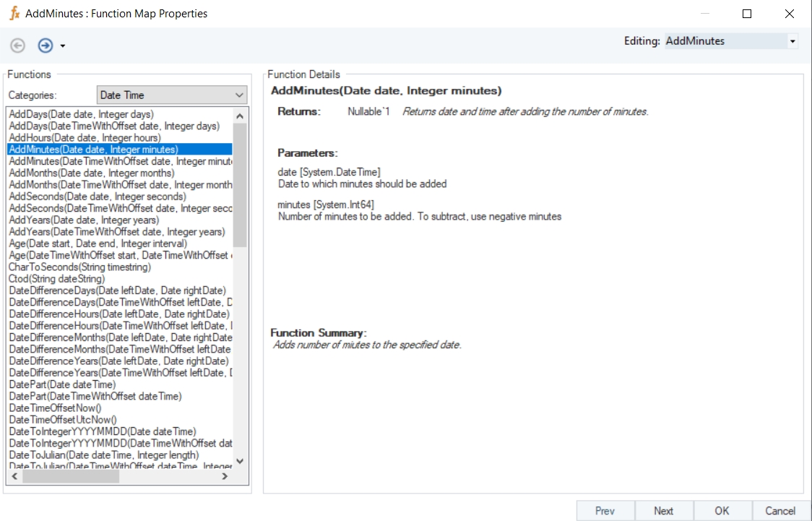This screenshot has height=521, width=812.
Task: Click the forward navigation arrow icon
Action: (46, 46)
